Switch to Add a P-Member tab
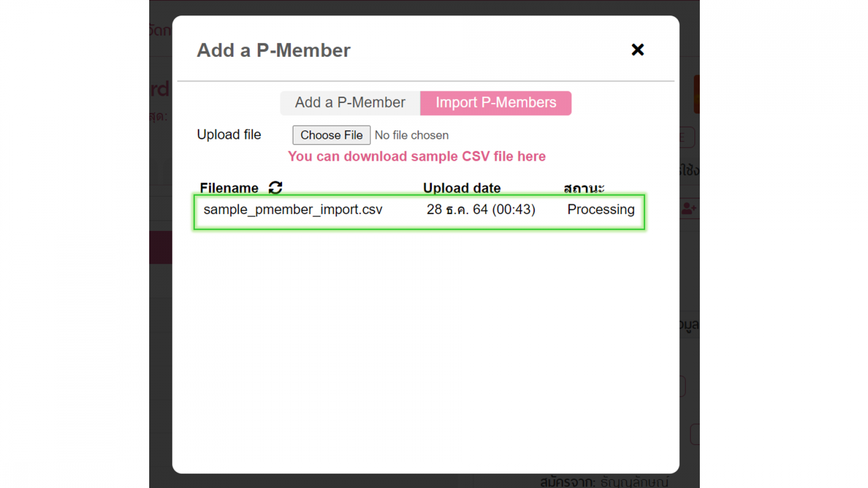This screenshot has width=868, height=488. [x=350, y=102]
